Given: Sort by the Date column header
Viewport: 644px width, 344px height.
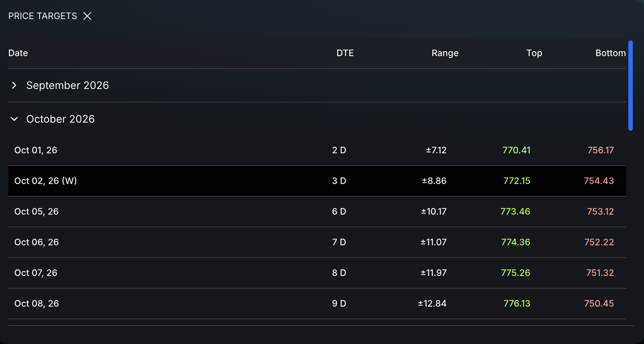Looking at the screenshot, I should tap(18, 53).
